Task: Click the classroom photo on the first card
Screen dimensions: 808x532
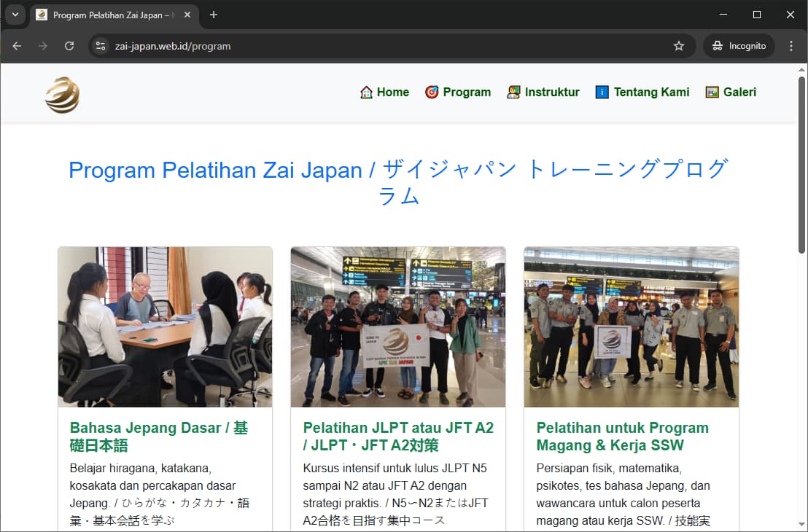Action: click(x=165, y=326)
